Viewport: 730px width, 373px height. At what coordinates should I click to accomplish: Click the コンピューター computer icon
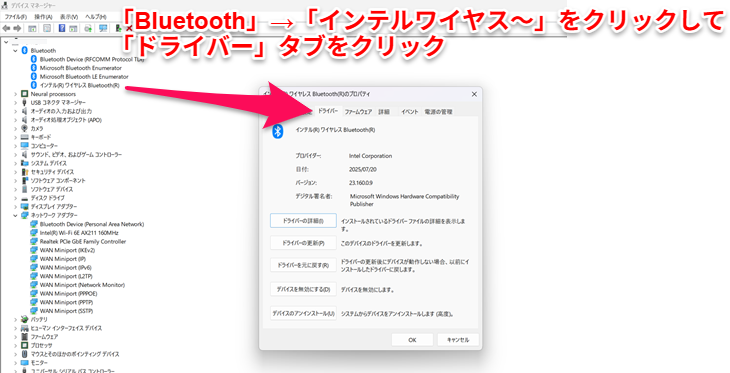[25, 146]
